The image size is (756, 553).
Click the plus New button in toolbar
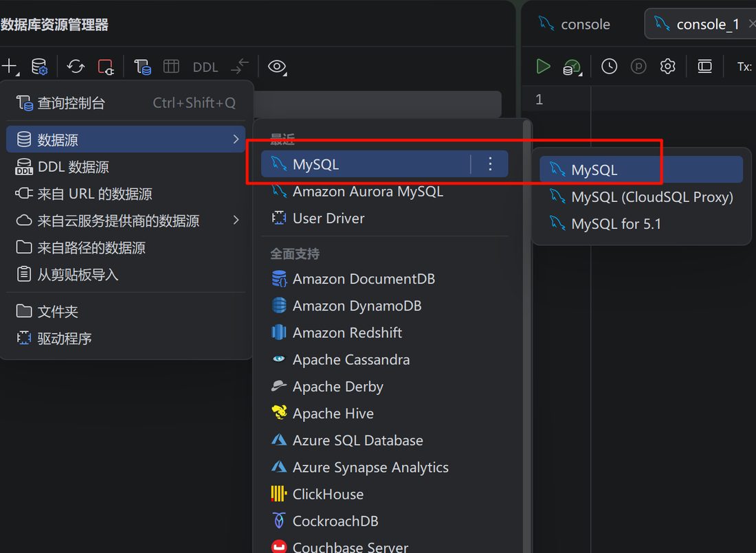click(10, 67)
